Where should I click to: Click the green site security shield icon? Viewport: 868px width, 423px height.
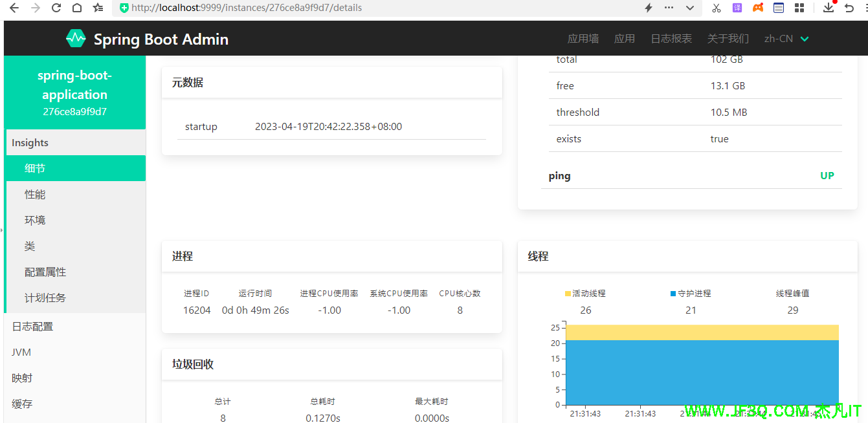[124, 8]
